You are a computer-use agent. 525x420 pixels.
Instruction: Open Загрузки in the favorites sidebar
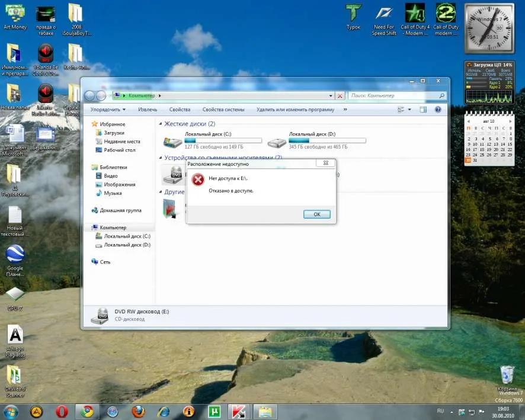pos(114,133)
